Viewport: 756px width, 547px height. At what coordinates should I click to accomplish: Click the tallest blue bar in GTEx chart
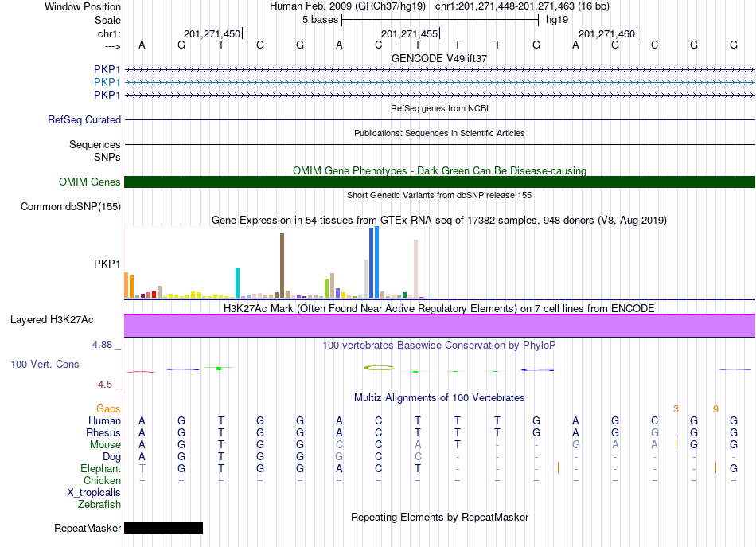coord(377,263)
